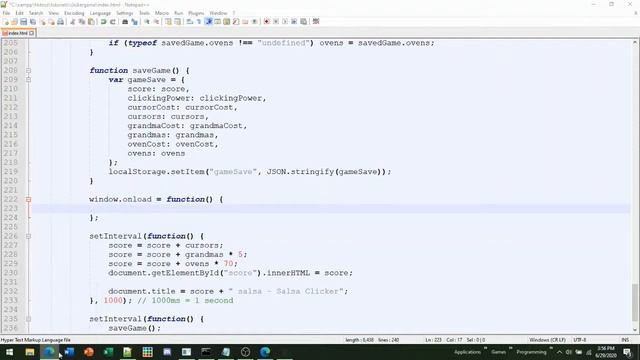Place cursor on empty line 223
This screenshot has width=640, height=360.
[331, 209]
